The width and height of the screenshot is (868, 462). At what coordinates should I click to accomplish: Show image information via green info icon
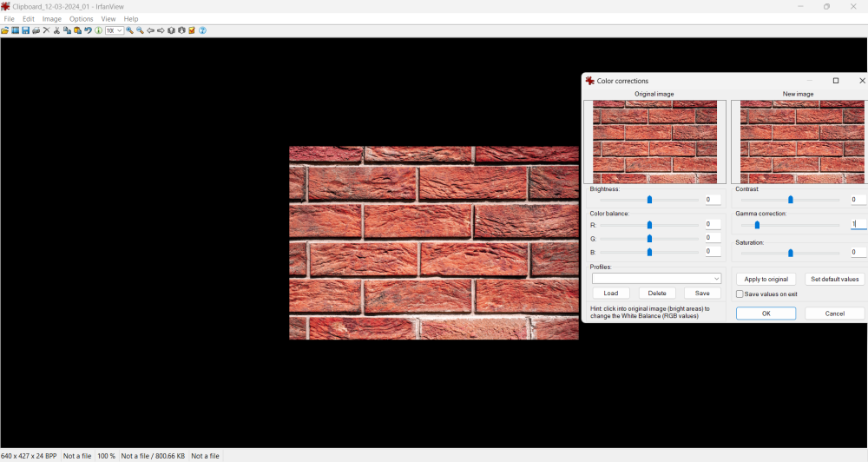pyautogui.click(x=99, y=30)
